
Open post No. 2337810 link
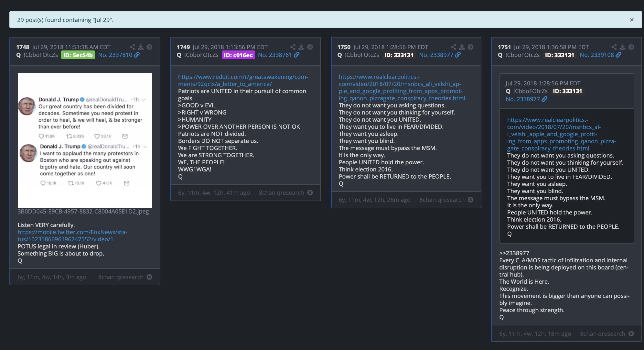tap(115, 55)
